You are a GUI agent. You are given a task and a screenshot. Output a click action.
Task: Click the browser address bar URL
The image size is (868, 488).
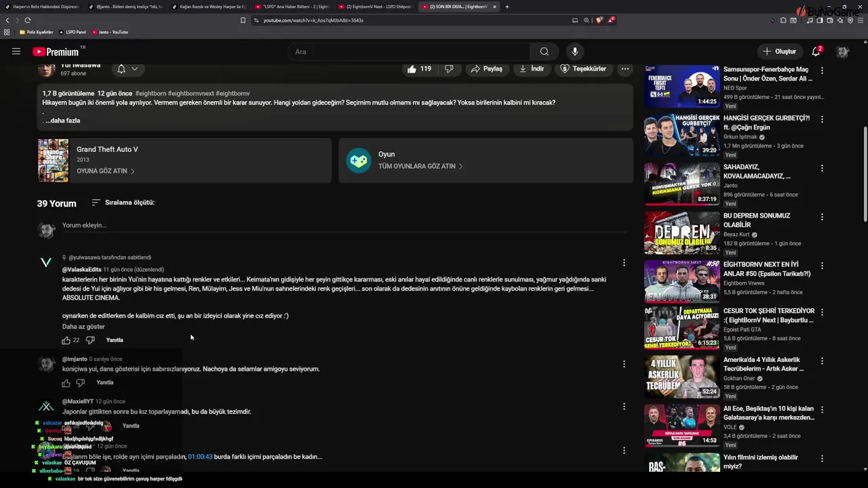(313, 20)
